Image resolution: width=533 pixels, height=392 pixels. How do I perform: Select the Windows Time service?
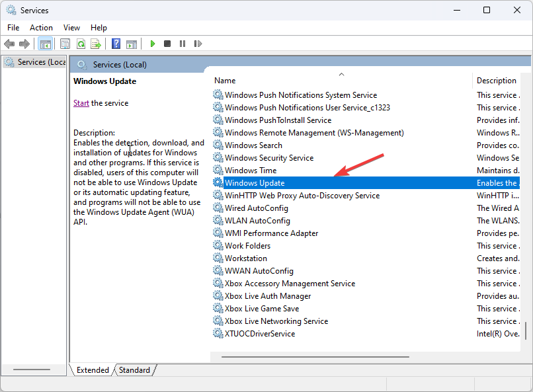[366, 171]
